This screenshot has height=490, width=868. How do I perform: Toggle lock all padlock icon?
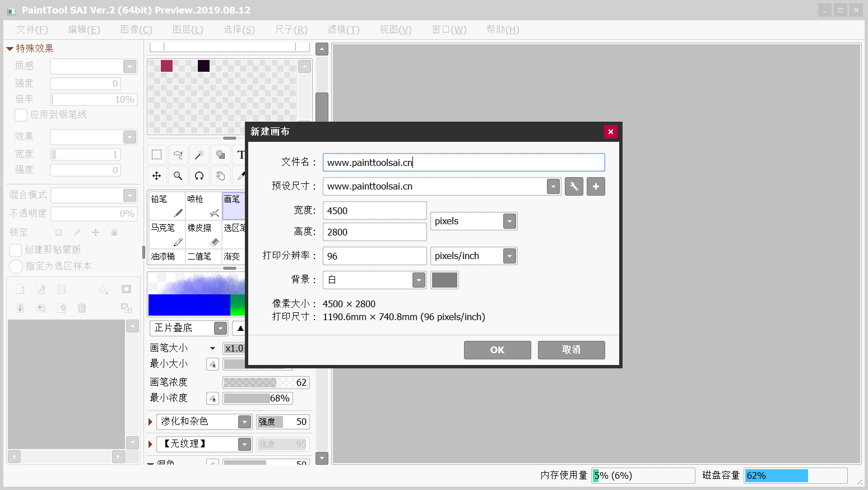click(x=114, y=232)
